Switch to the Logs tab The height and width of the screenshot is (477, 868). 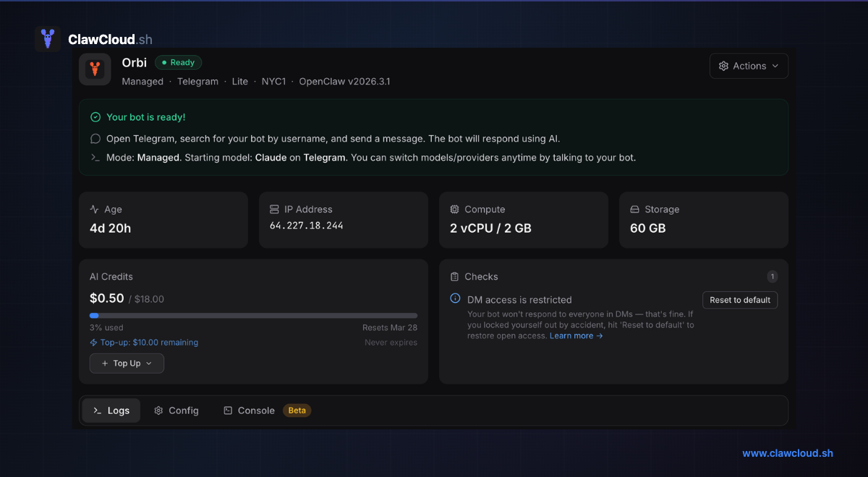(x=111, y=411)
